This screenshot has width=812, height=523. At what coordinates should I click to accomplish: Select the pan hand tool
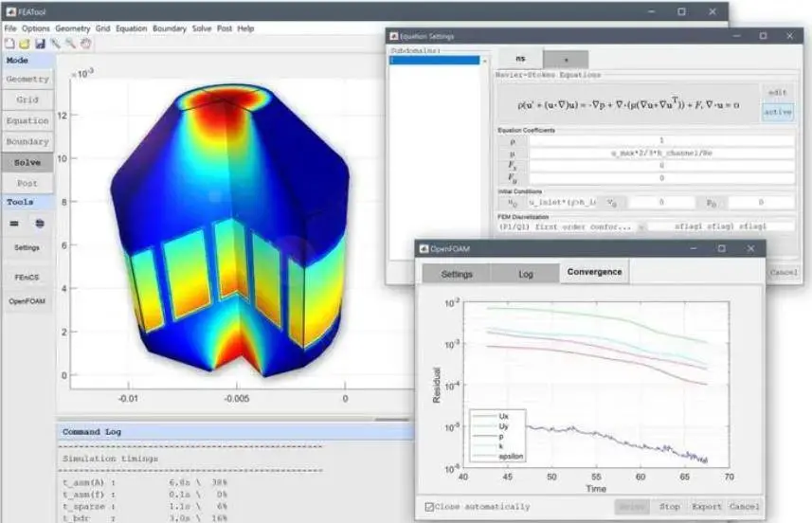click(86, 44)
